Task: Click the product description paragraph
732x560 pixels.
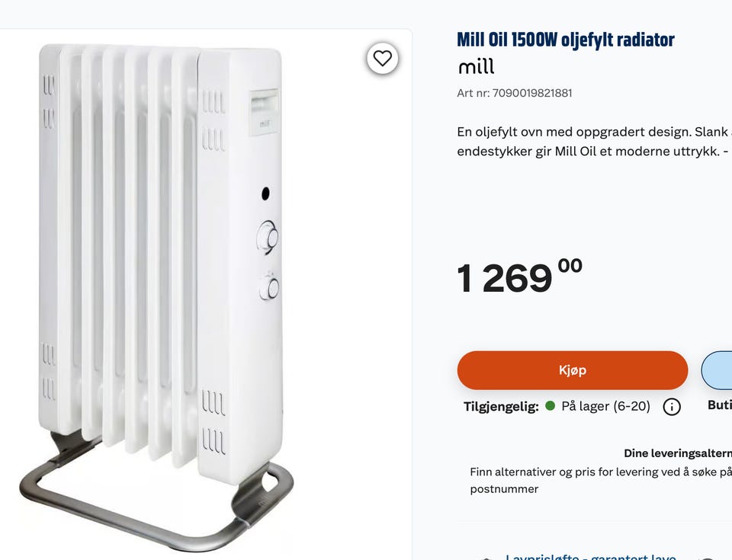Action: [594, 142]
